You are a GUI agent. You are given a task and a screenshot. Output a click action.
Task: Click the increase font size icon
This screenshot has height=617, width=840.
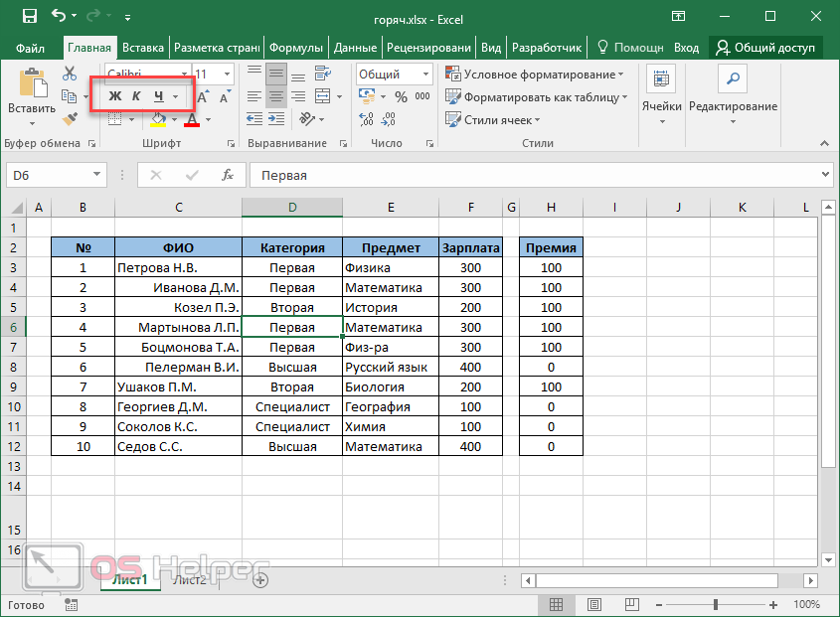tap(203, 96)
